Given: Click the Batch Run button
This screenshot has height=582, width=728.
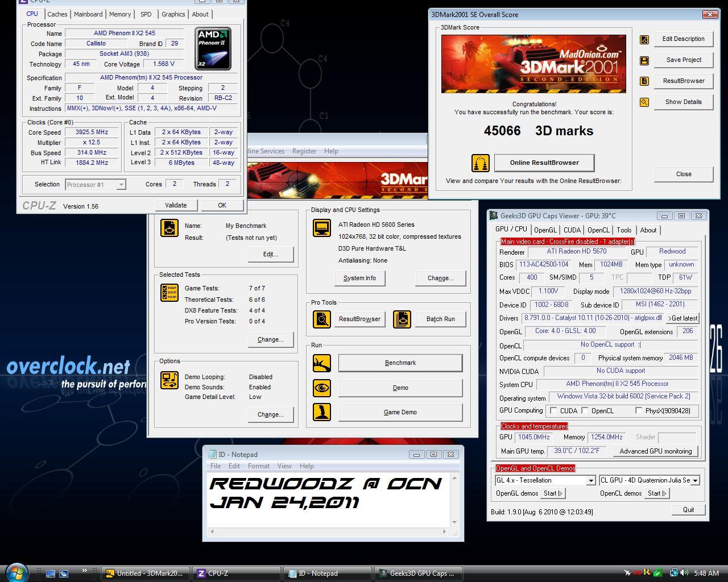Looking at the screenshot, I should click(x=441, y=319).
